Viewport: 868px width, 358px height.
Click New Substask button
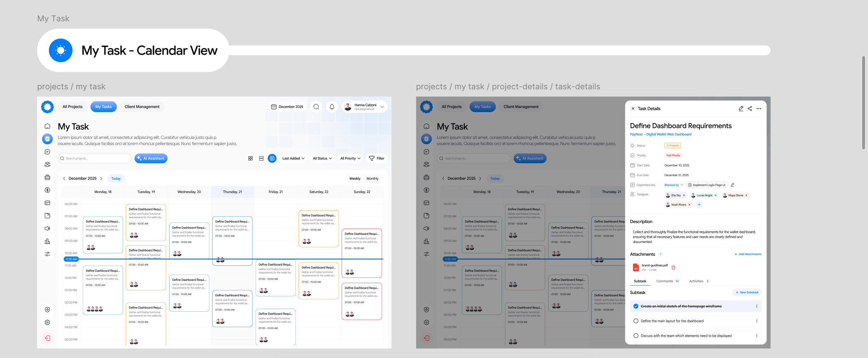[x=747, y=293]
